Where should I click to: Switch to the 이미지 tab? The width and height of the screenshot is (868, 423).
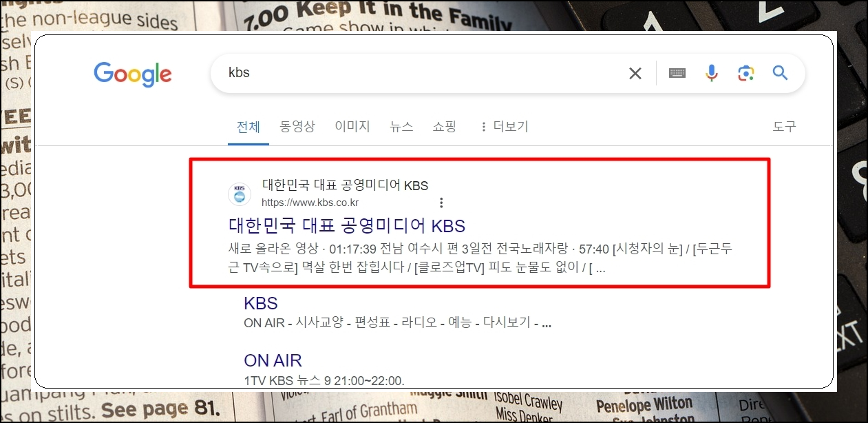coord(352,127)
